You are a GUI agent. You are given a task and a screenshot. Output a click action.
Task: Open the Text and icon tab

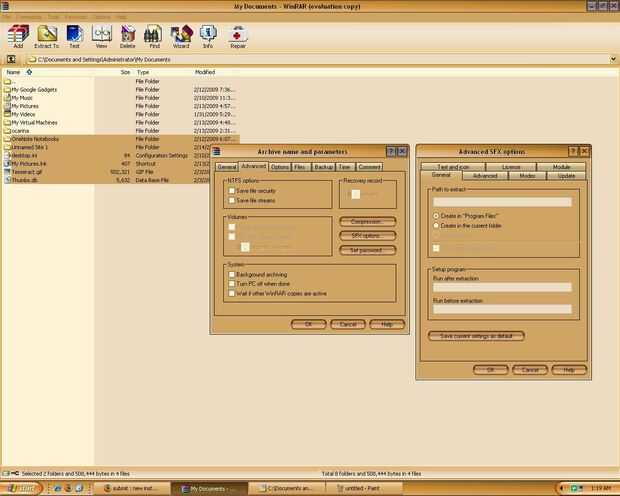[453, 167]
